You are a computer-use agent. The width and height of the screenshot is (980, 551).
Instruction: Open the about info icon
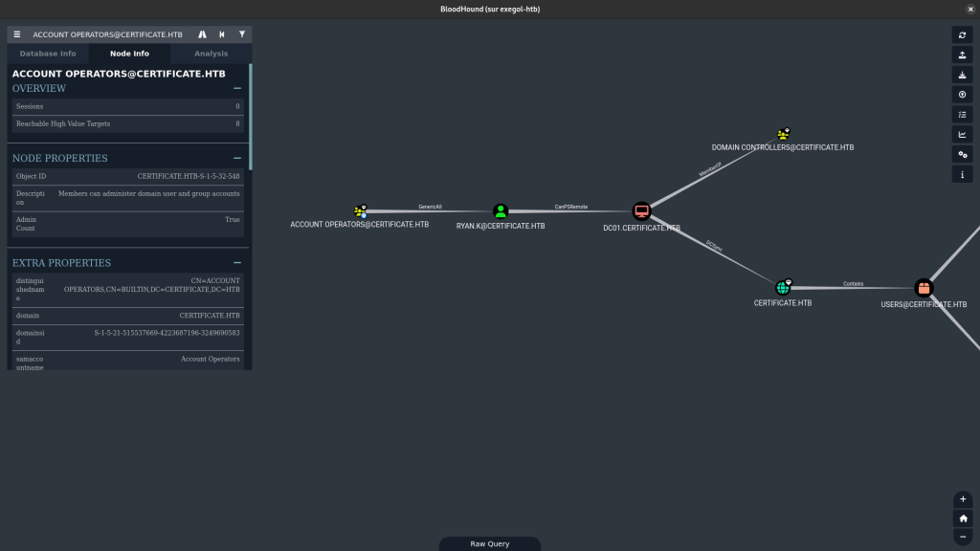(x=963, y=175)
